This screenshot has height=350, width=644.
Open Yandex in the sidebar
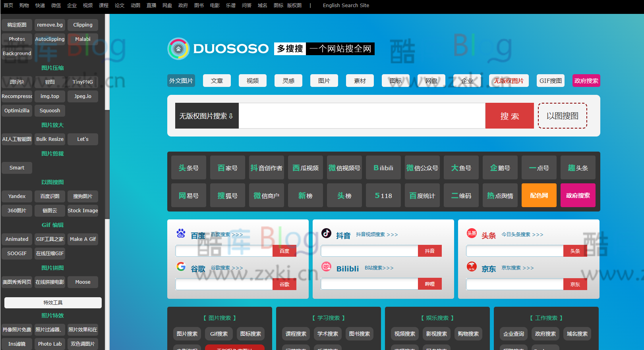17,196
